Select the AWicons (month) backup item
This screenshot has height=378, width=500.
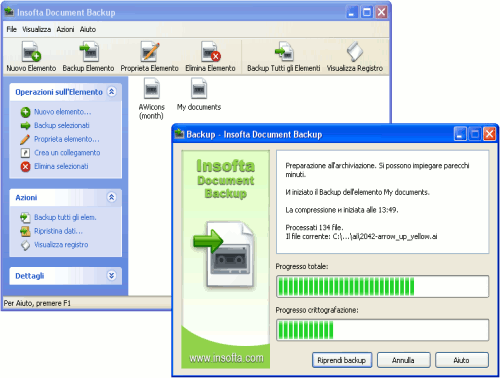[x=152, y=98]
